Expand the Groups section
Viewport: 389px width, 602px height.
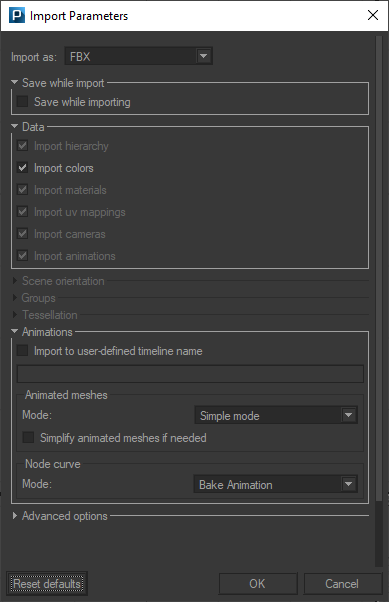point(15,298)
